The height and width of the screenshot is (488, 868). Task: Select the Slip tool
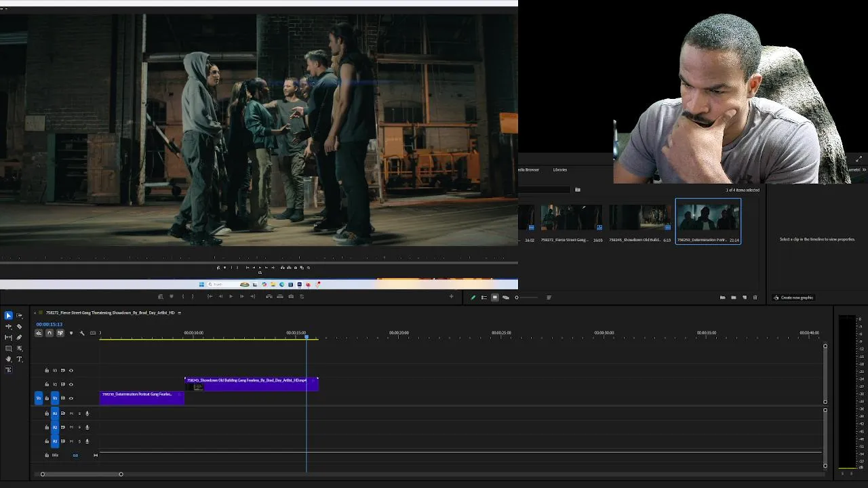click(x=8, y=337)
